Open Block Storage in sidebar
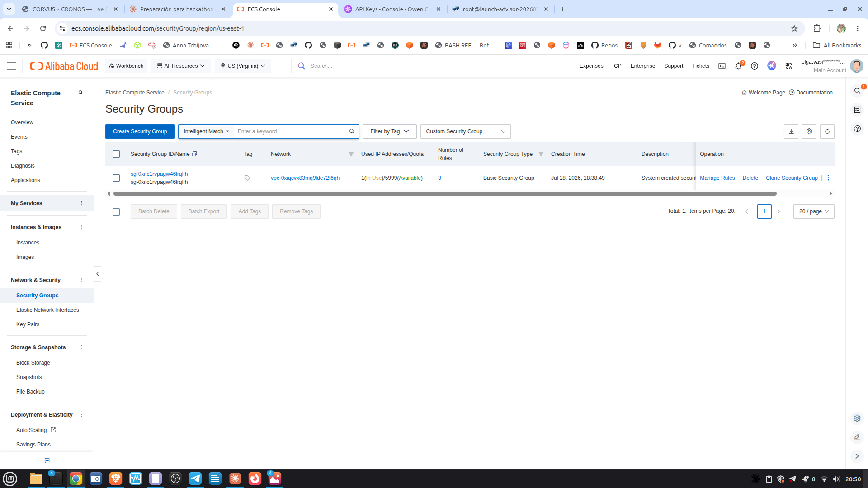Viewport: 868px width, 488px height. (33, 363)
